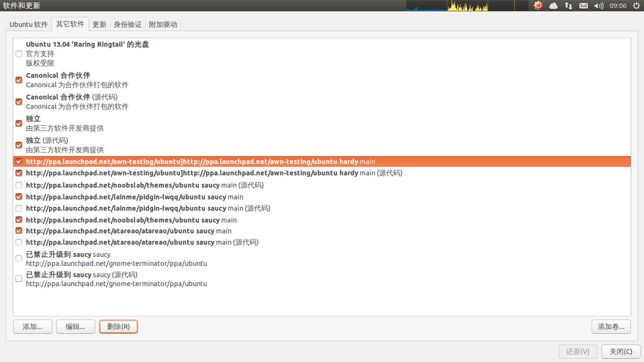Open the session power gear menu
The width and height of the screenshot is (644, 362).
[637, 6]
